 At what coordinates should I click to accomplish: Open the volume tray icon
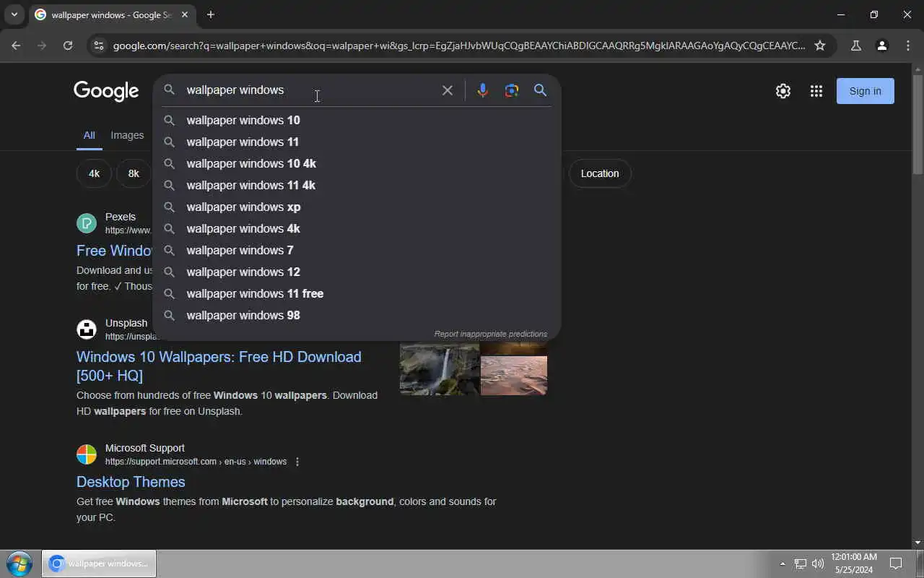(818, 564)
